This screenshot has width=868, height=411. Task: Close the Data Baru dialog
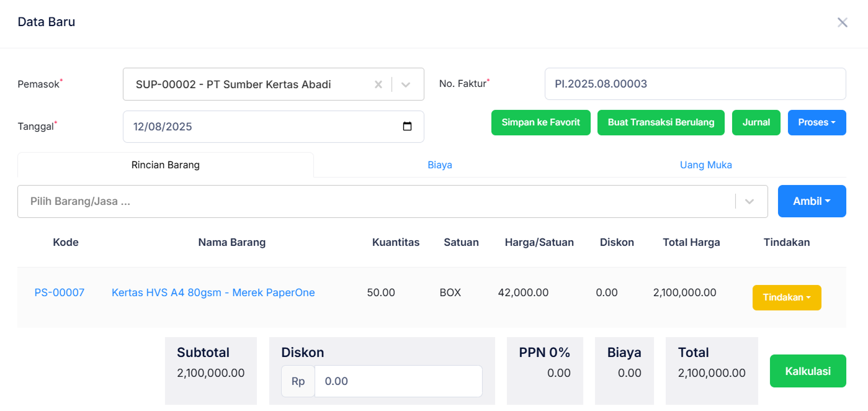coord(842,23)
